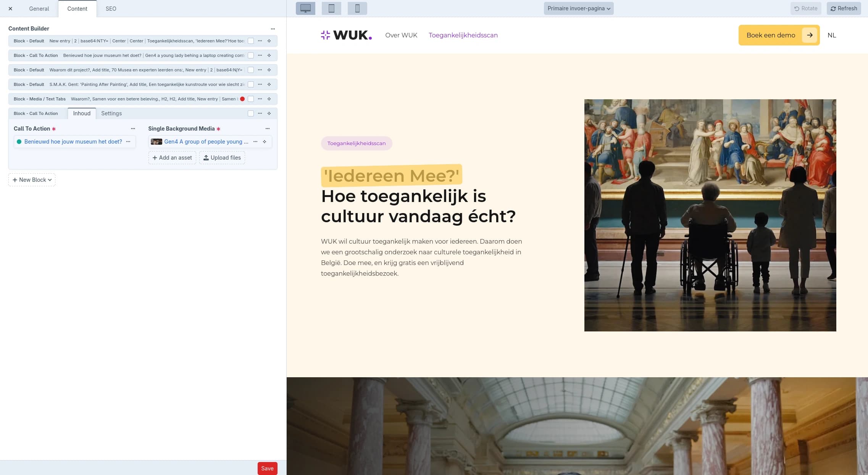Open options for the Single Background Media field
868x475 pixels.
[267, 129]
